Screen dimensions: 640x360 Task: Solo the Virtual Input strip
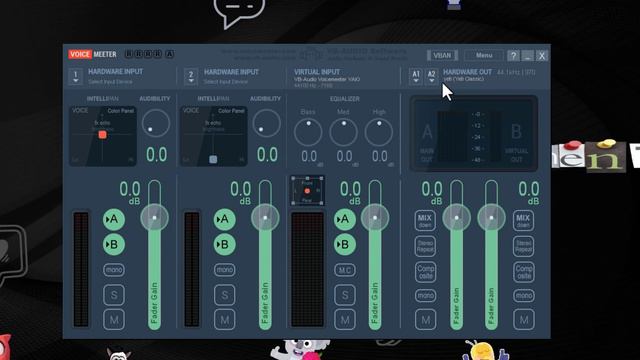[345, 295]
